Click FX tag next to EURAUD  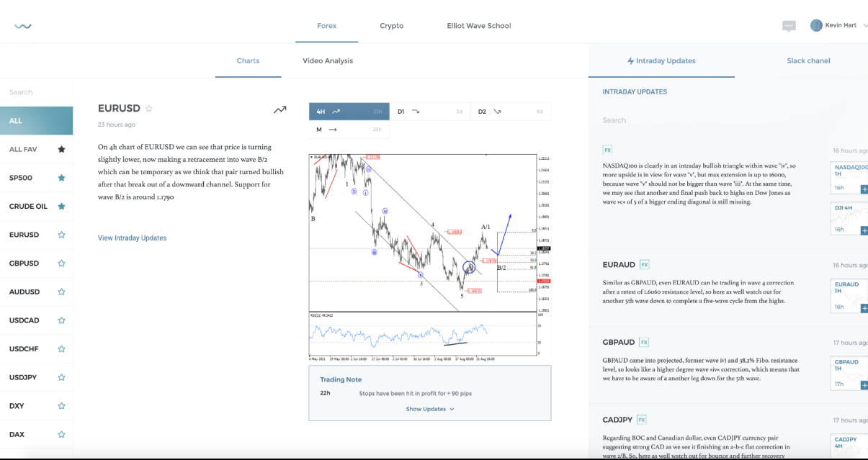(x=644, y=265)
